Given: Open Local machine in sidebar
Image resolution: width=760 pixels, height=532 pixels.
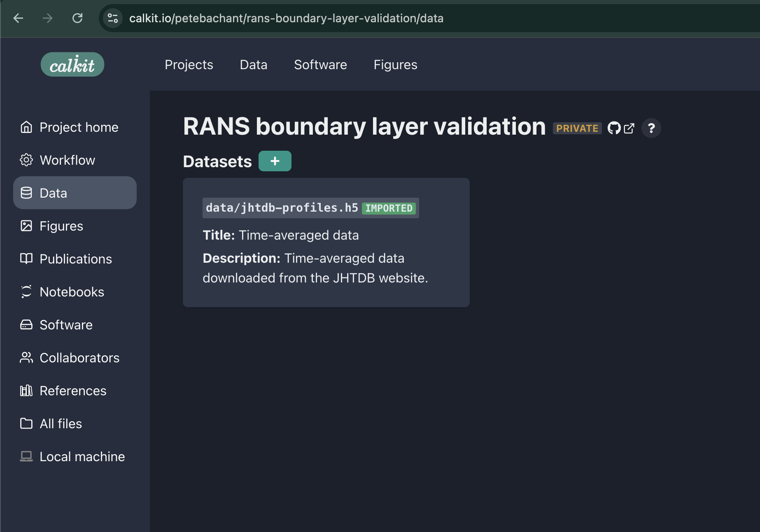Looking at the screenshot, I should pos(75,456).
